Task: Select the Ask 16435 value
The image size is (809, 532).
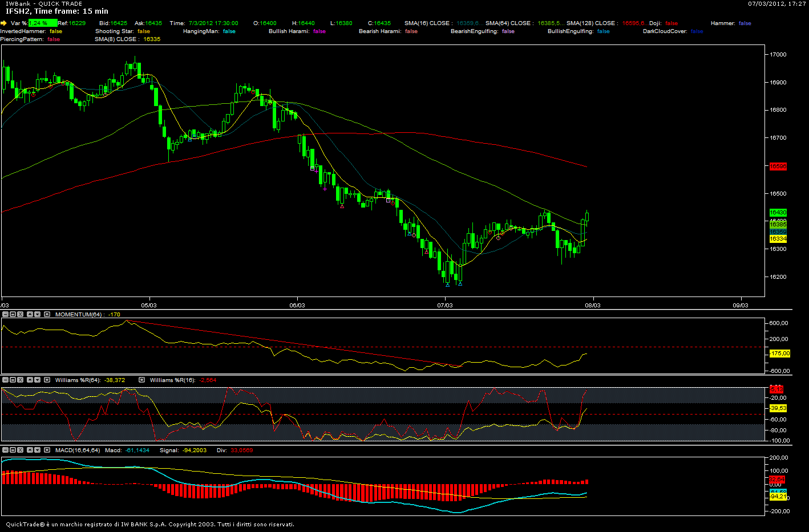Action: pyautogui.click(x=153, y=23)
